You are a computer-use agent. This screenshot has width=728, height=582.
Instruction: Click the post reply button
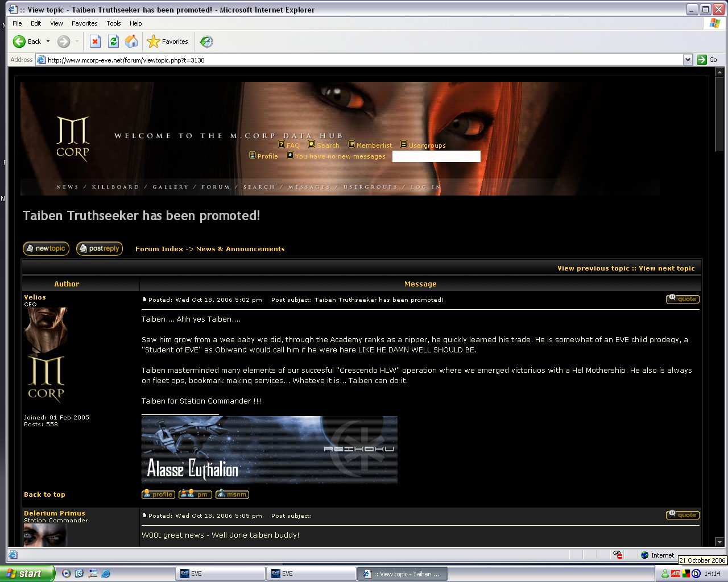coord(100,248)
